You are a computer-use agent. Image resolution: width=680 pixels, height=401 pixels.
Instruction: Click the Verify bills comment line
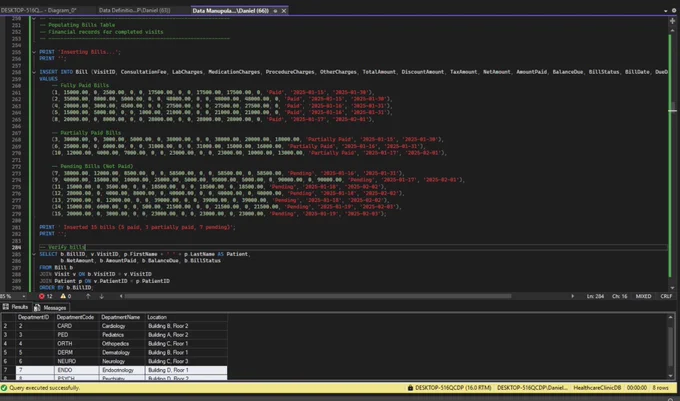[62, 247]
